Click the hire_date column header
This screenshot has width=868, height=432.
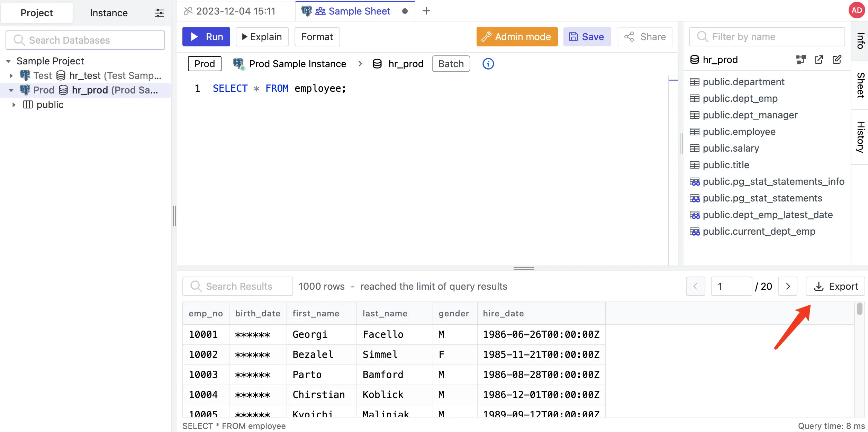[541, 313]
